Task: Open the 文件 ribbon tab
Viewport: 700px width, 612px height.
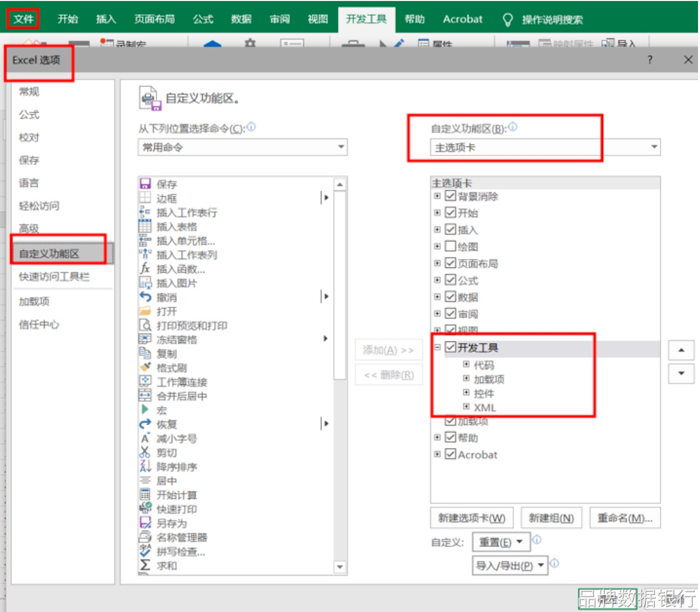Action: tap(23, 19)
